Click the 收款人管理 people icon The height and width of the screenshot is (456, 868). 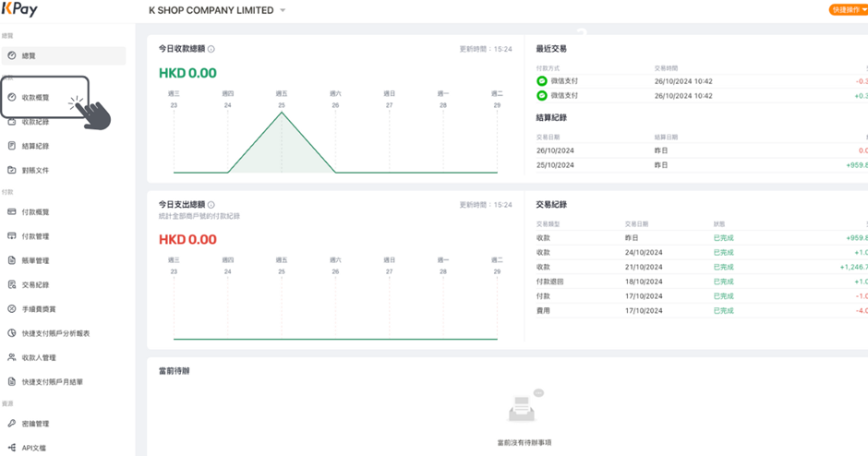click(x=12, y=357)
